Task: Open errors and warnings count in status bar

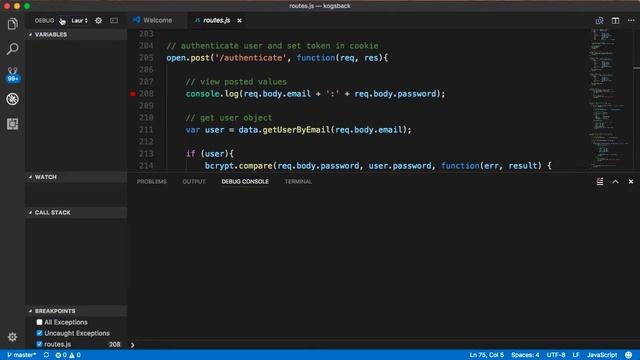Action: coord(68,355)
